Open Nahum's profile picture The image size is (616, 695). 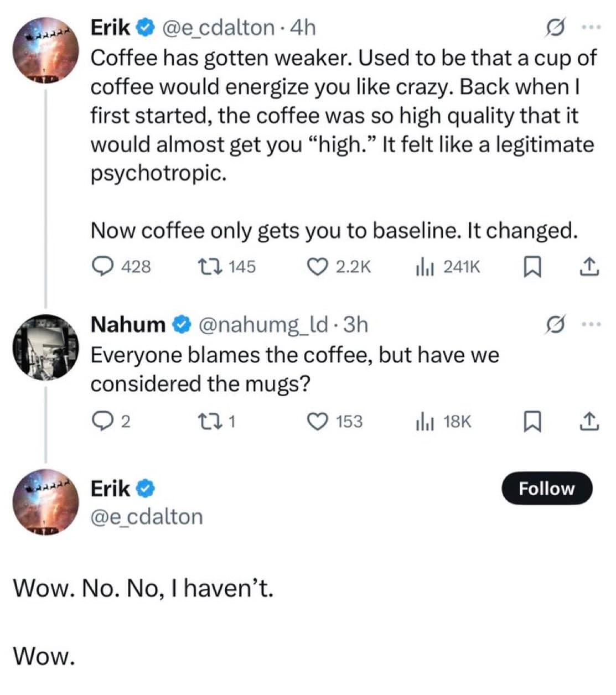pyautogui.click(x=46, y=347)
